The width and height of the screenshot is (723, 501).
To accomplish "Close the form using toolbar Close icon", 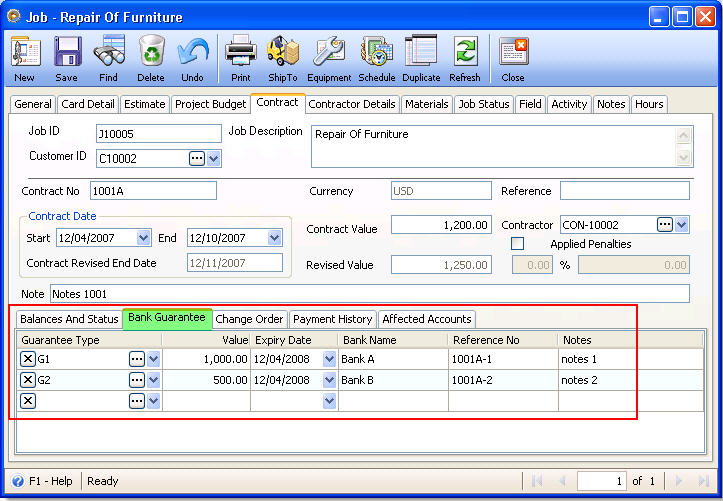I will point(513,59).
